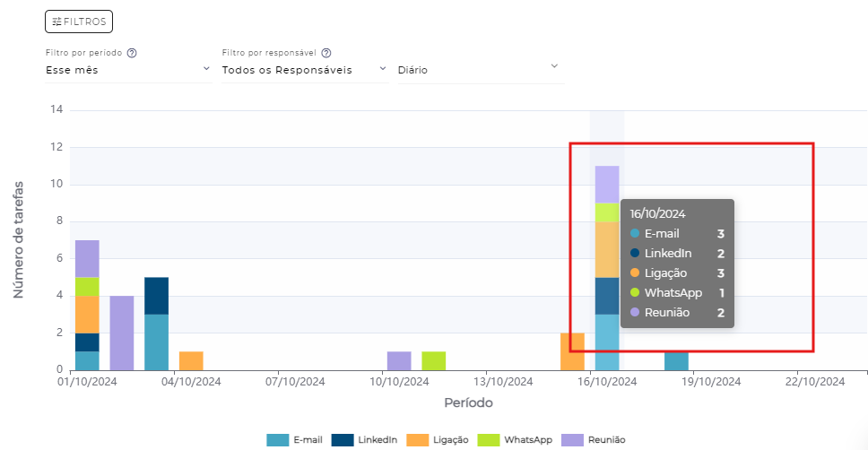Click the WhatsApp green legend swatch
This screenshot has width=868, height=450.
488,440
